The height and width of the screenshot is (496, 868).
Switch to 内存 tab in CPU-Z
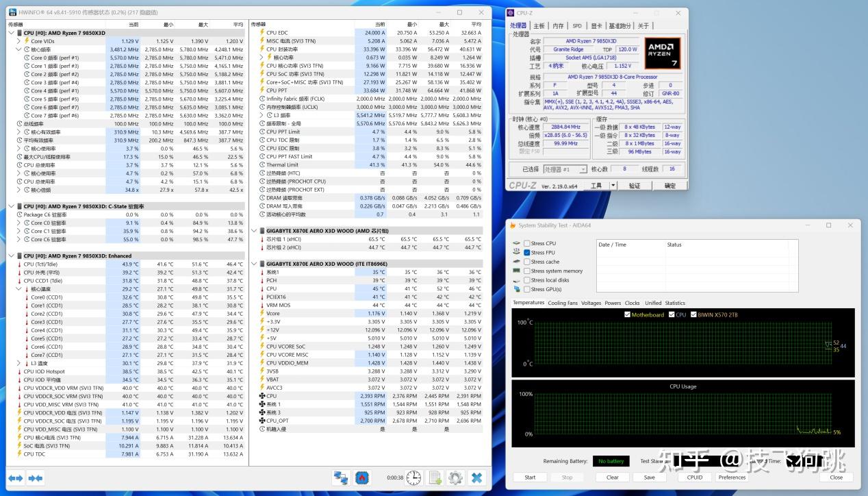point(559,26)
